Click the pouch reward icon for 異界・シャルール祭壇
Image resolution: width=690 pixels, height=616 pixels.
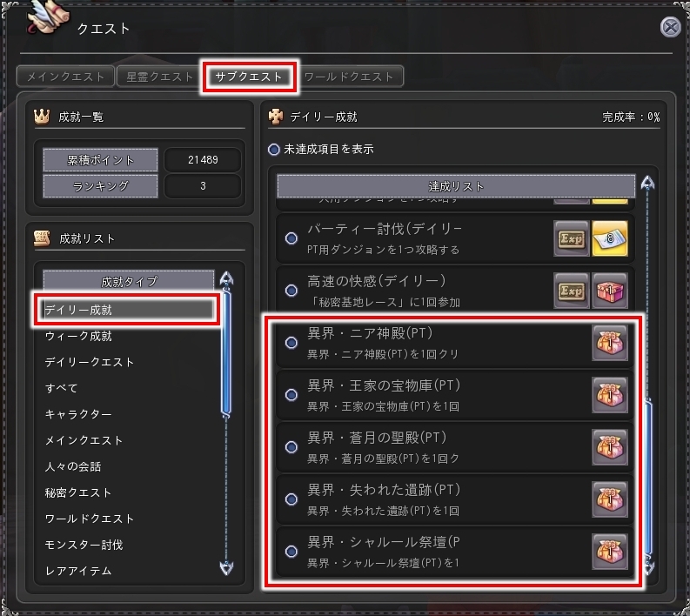[x=610, y=552]
